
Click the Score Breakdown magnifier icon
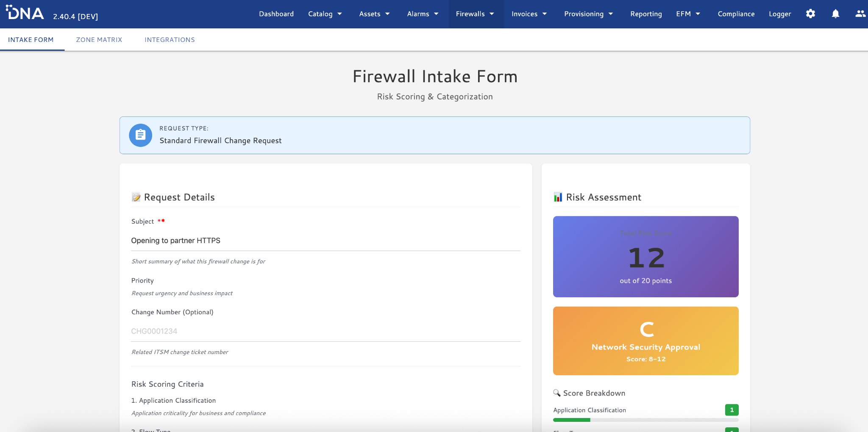tap(557, 393)
